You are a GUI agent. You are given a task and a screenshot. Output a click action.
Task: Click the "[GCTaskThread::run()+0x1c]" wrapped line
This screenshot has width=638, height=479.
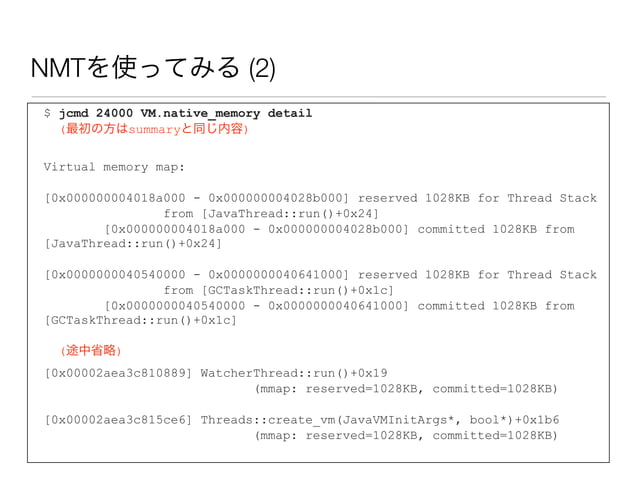[x=140, y=320]
